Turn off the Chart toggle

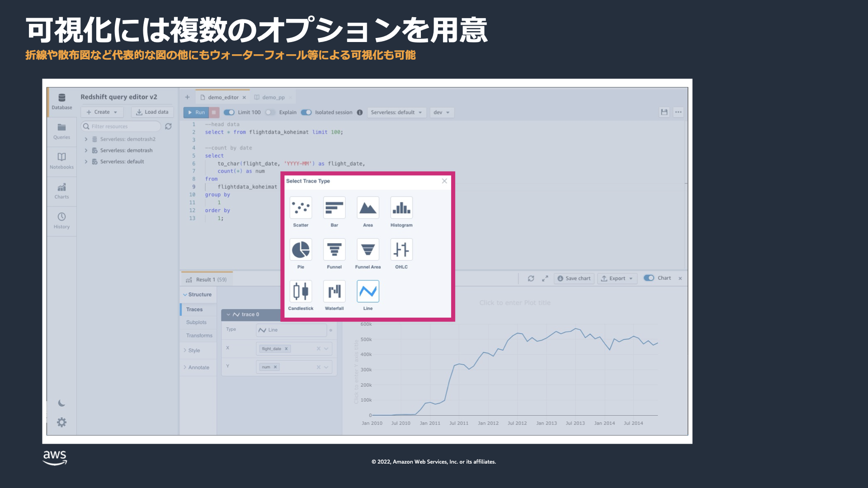(649, 278)
